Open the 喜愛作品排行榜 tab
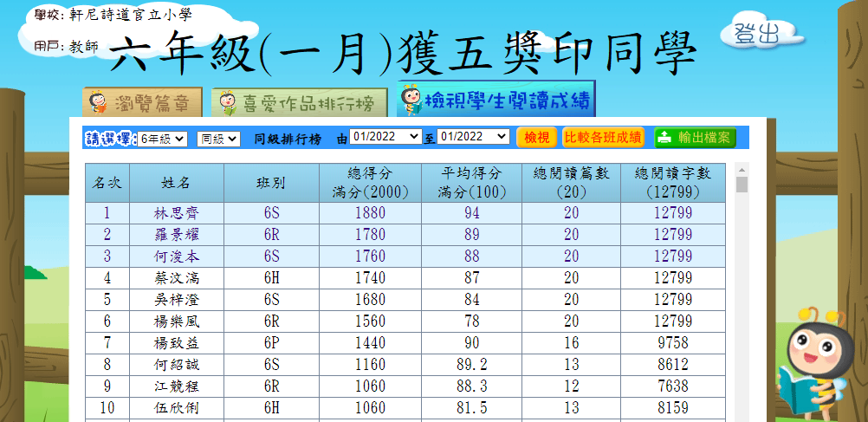 [x=293, y=104]
